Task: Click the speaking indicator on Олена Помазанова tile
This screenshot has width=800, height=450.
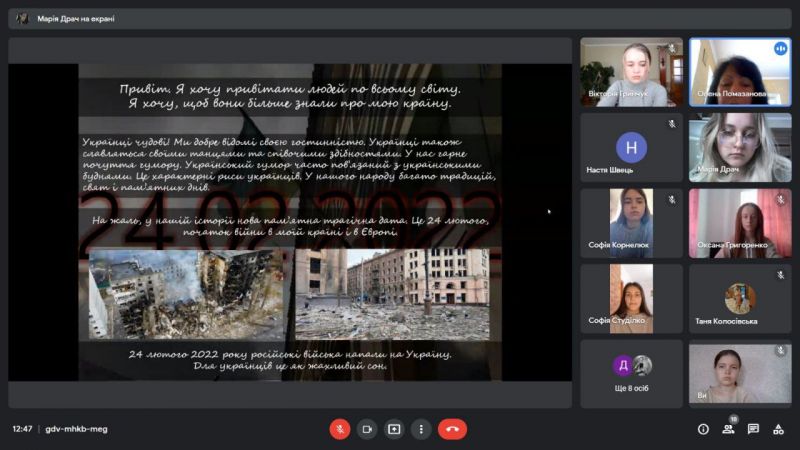Action: click(x=780, y=49)
